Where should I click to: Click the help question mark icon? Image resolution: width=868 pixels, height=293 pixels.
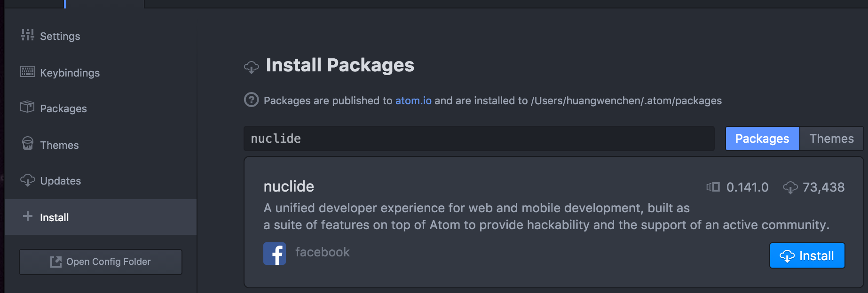pos(252,100)
